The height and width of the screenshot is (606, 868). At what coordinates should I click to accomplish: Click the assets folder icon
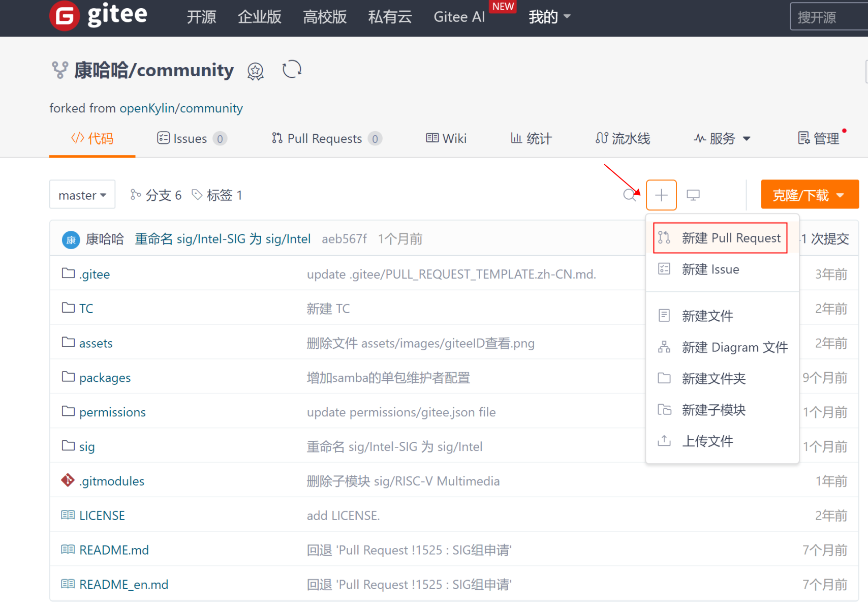click(x=68, y=342)
